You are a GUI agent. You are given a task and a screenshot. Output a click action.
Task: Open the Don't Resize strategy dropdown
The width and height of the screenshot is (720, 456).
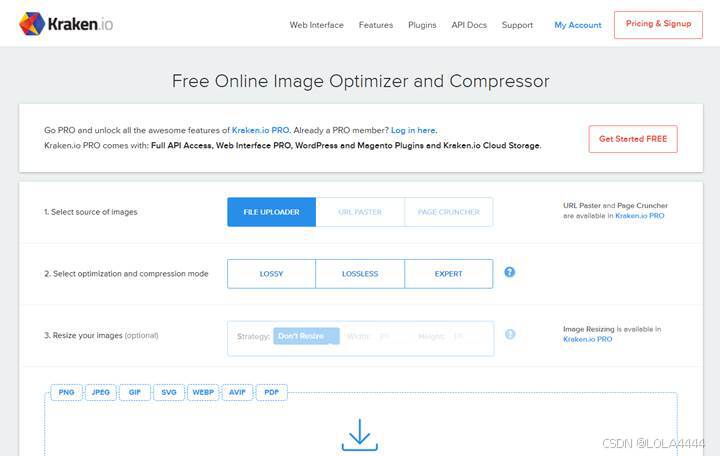click(306, 336)
